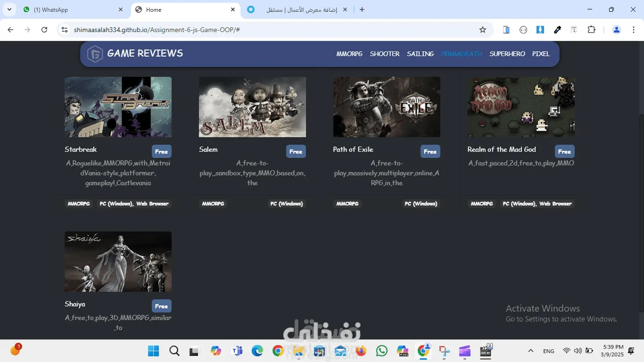644x362 pixels.
Task: Switch to the Mostaql Arabic browser tab
Action: pyautogui.click(x=298, y=9)
